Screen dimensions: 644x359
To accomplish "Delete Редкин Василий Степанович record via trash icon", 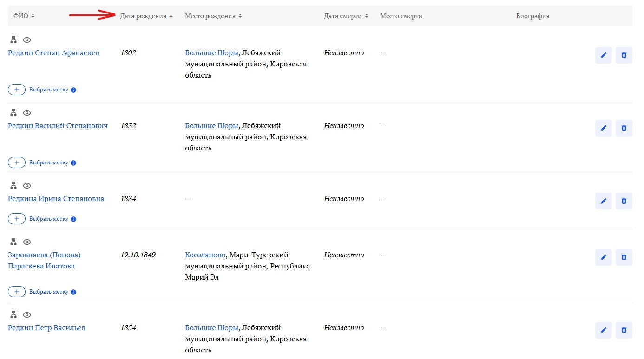I will tap(624, 128).
